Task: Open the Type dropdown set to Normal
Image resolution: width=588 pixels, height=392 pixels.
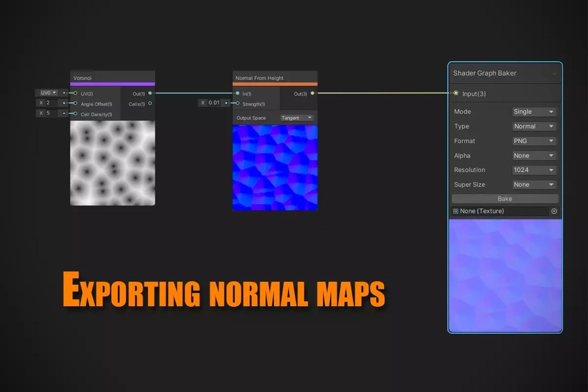Action: coord(534,126)
